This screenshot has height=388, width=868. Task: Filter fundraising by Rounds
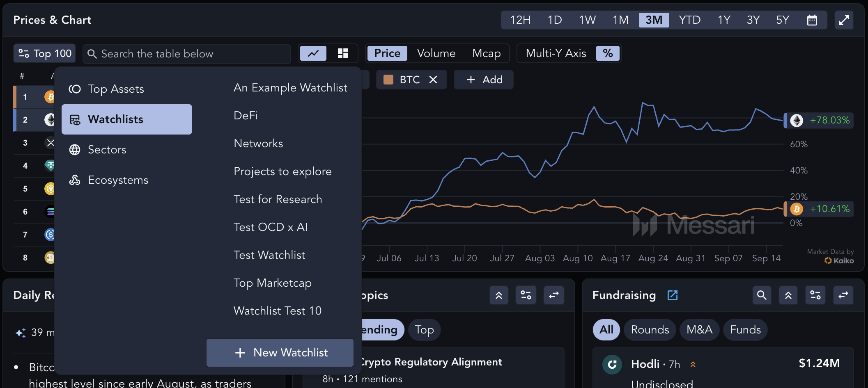pyautogui.click(x=650, y=330)
